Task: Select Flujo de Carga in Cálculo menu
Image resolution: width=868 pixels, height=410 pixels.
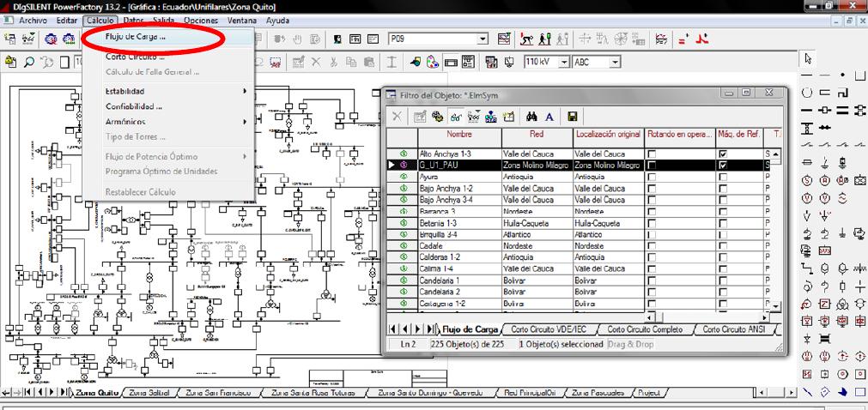Action: point(136,37)
